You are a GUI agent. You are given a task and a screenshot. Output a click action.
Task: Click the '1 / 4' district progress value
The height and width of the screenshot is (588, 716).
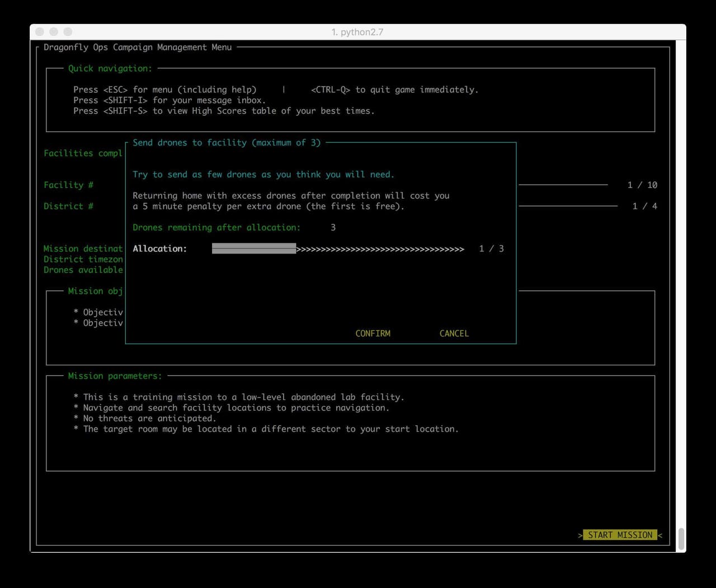(x=645, y=206)
